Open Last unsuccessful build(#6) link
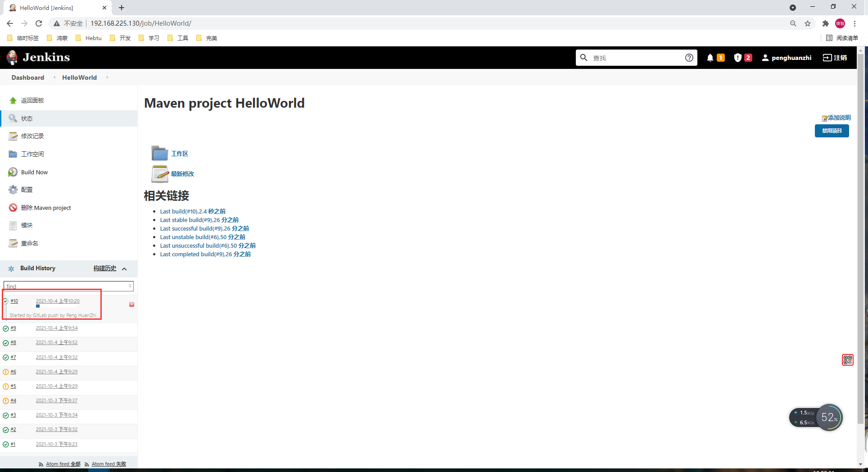Image resolution: width=868 pixels, height=472 pixels. 208,245
